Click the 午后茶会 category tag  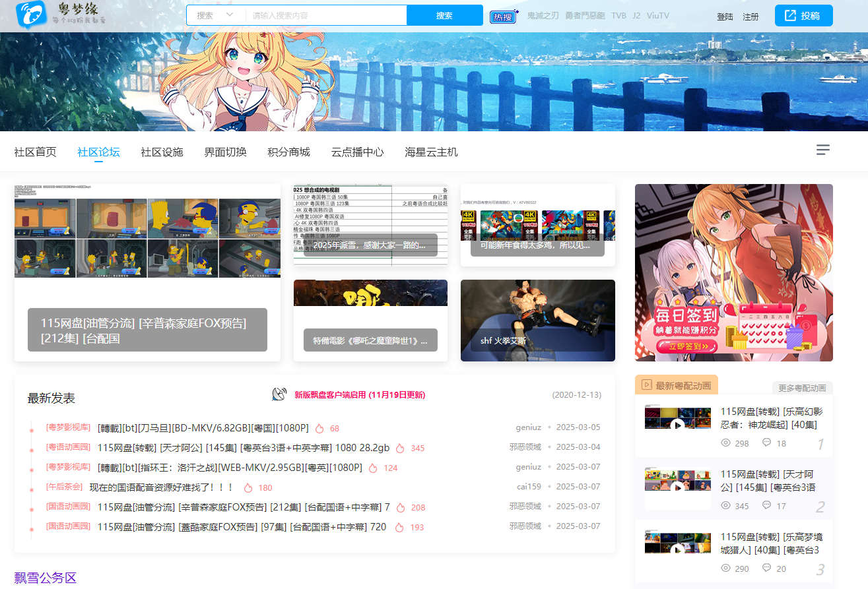pyautogui.click(x=64, y=487)
